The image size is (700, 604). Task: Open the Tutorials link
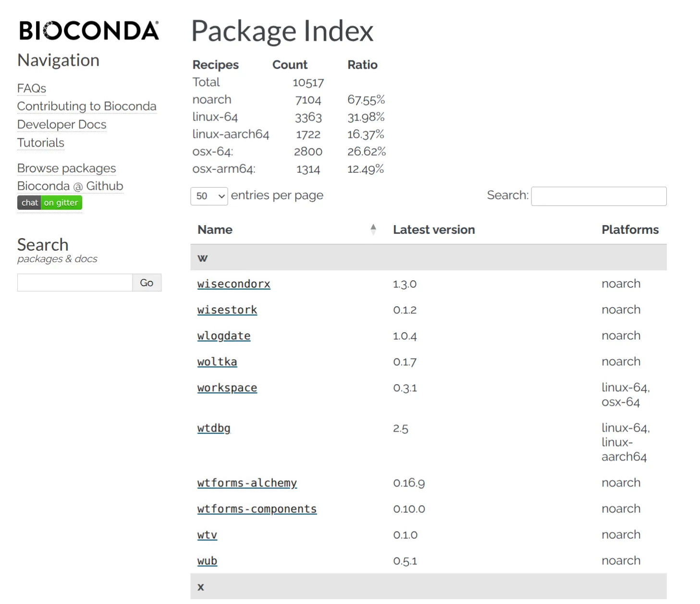point(41,143)
